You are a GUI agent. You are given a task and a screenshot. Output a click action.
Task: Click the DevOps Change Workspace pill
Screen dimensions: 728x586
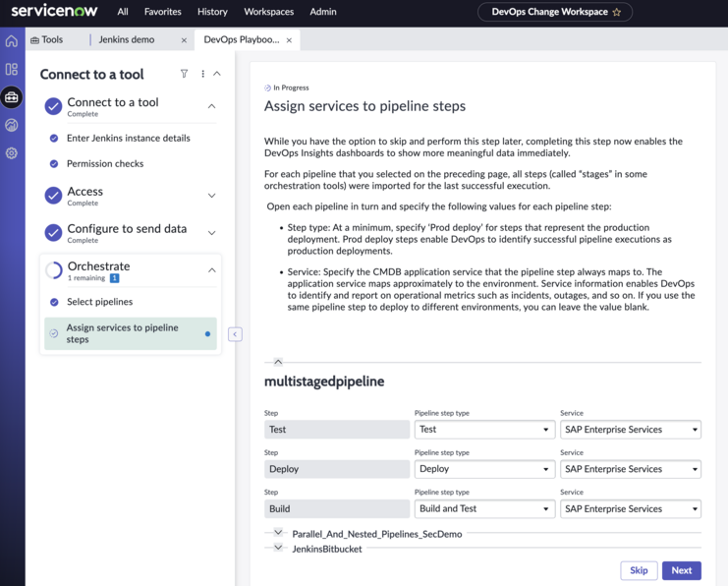(x=555, y=12)
